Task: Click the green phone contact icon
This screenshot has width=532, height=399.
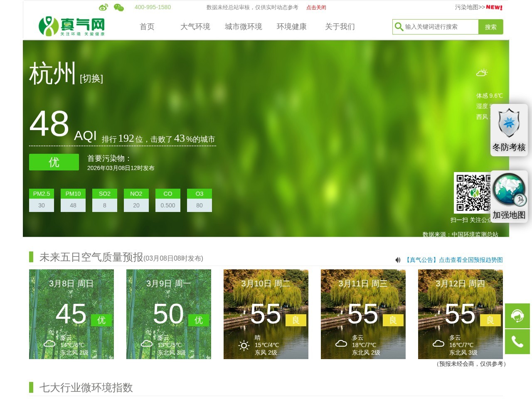Action: coord(517,342)
